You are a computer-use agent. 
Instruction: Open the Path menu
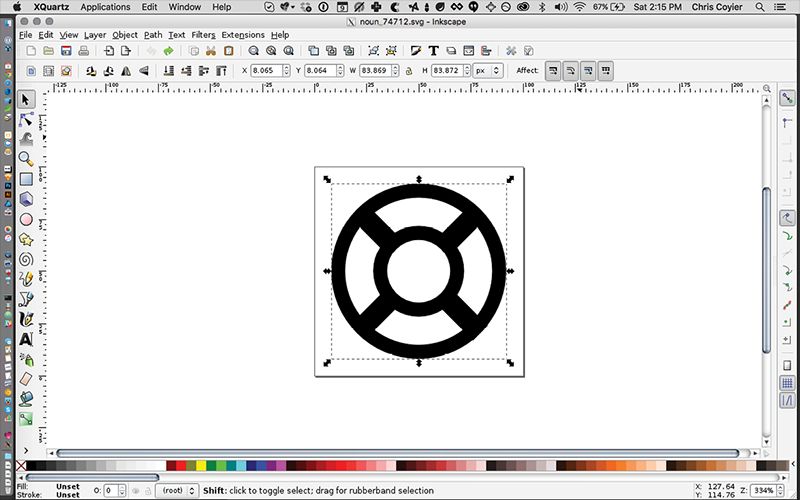[x=153, y=35]
